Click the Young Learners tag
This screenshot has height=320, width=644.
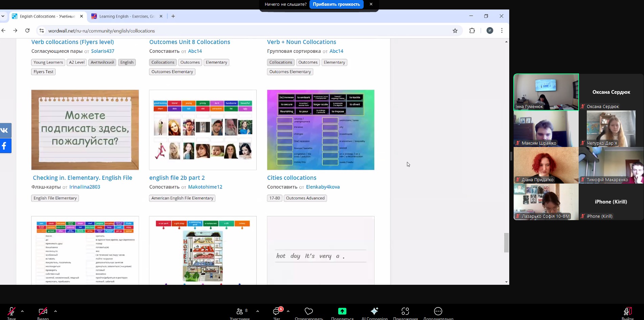coord(48,62)
